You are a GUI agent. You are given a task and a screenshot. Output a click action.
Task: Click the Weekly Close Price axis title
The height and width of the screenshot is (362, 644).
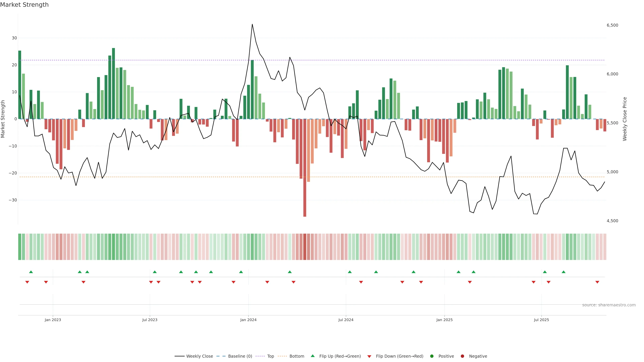click(x=625, y=119)
